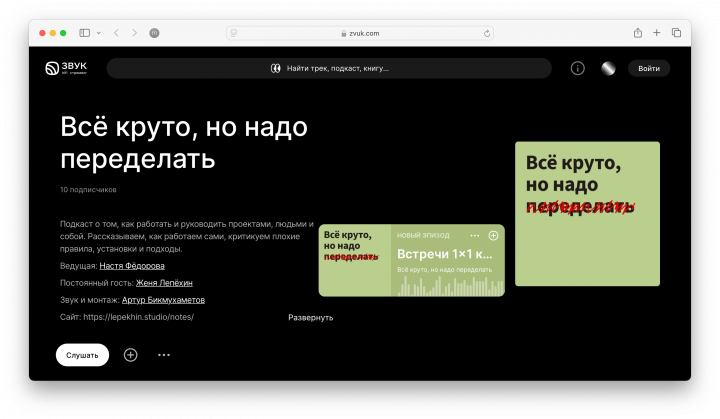Open the three-dot menu beside Слушать
This screenshot has height=419, width=720.
(x=164, y=355)
